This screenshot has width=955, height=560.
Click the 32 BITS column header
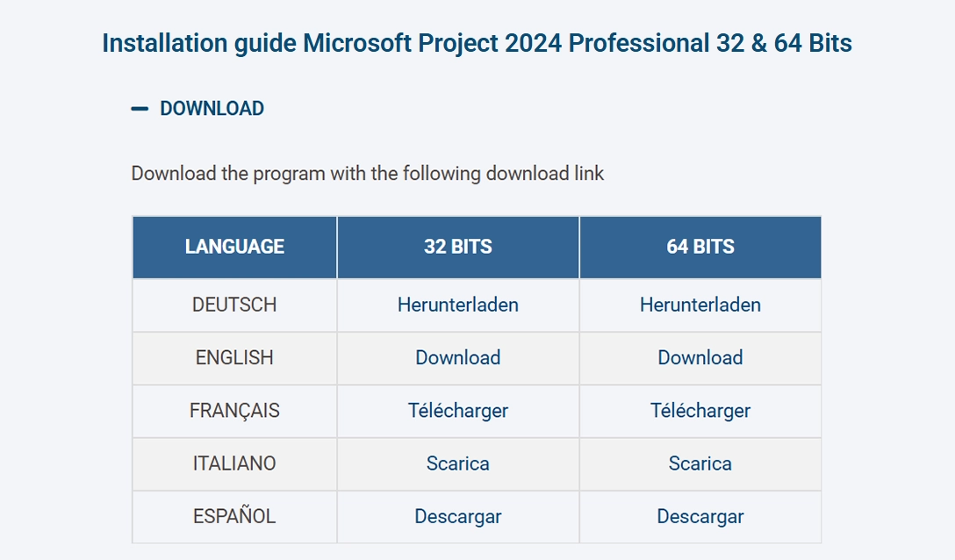point(457,247)
